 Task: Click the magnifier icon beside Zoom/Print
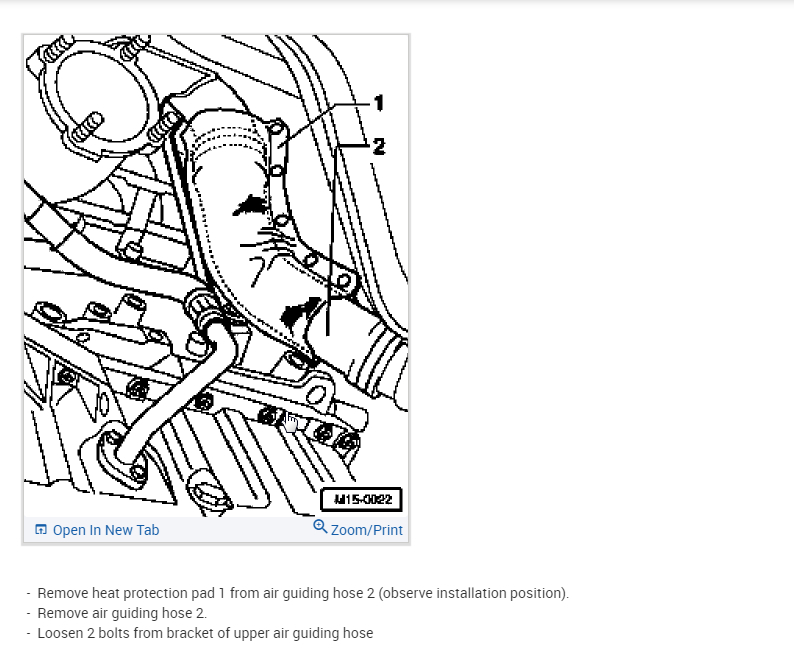(320, 527)
